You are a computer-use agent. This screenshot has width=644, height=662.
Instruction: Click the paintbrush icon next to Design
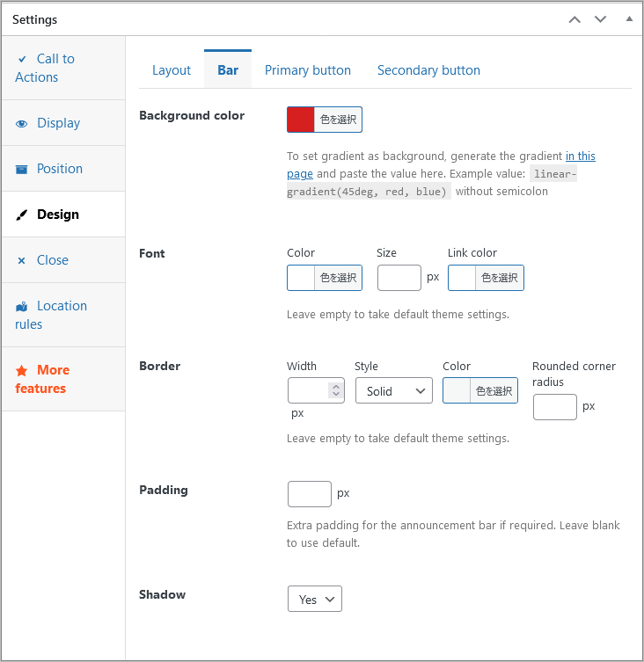tap(22, 215)
